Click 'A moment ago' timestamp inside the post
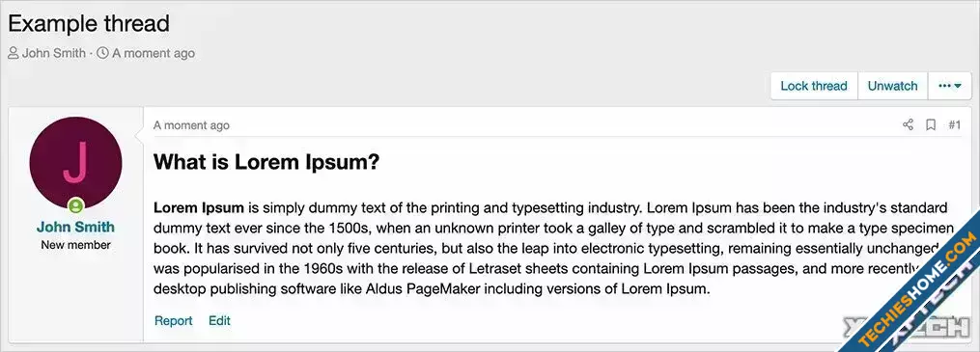 [191, 125]
